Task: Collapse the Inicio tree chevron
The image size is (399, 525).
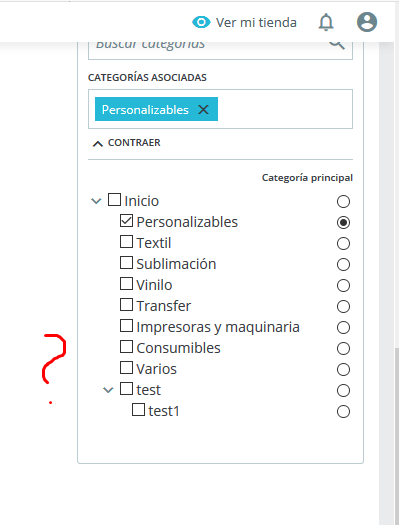Action: [96, 201]
